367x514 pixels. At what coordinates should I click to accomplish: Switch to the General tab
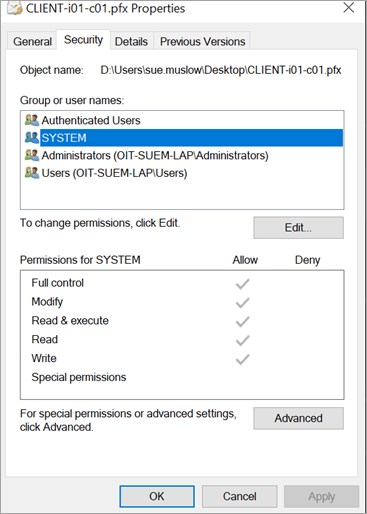point(32,41)
